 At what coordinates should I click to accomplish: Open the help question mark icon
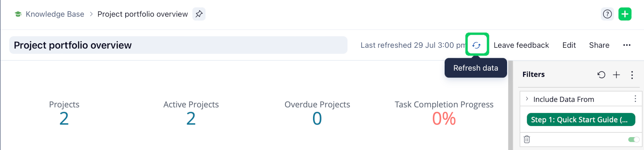point(607,14)
